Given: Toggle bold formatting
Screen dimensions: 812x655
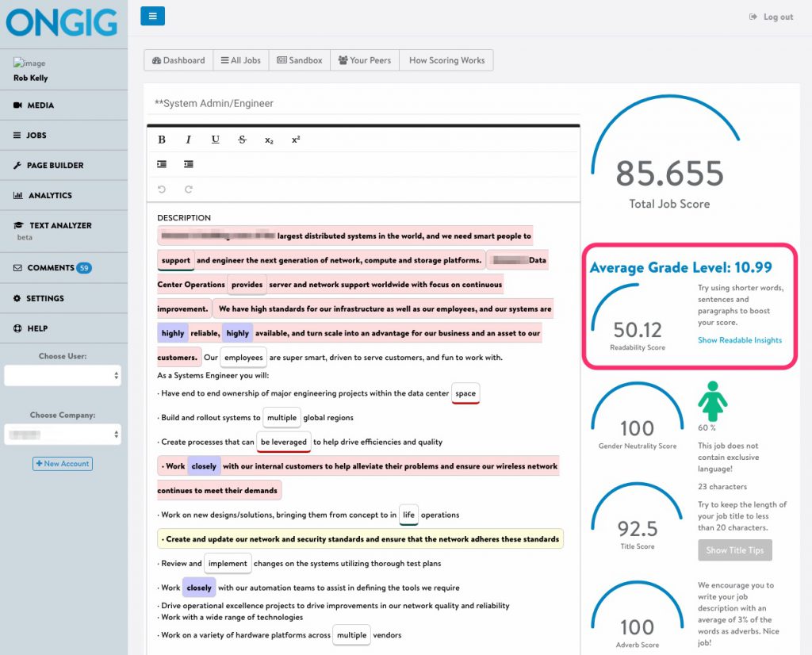Looking at the screenshot, I should click(162, 139).
